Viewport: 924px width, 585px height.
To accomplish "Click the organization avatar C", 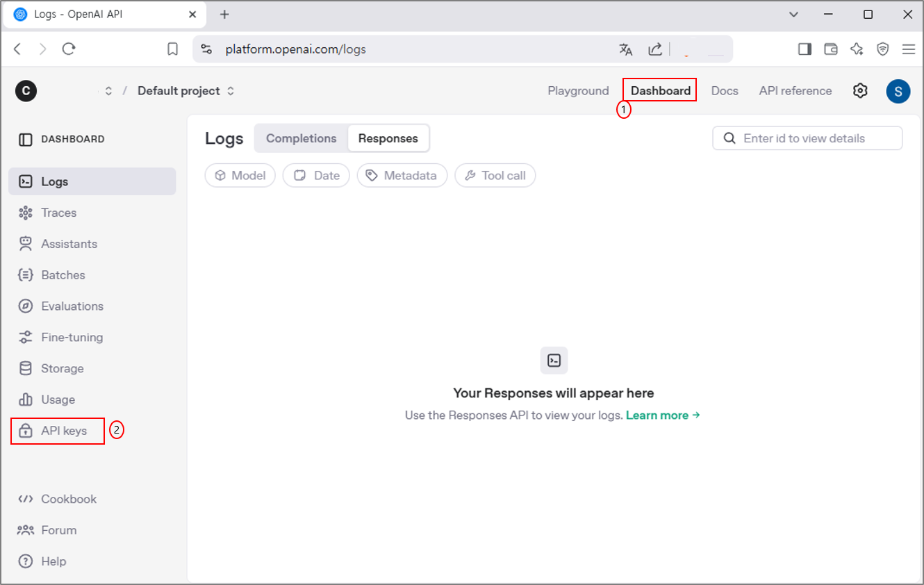I will 26,91.
